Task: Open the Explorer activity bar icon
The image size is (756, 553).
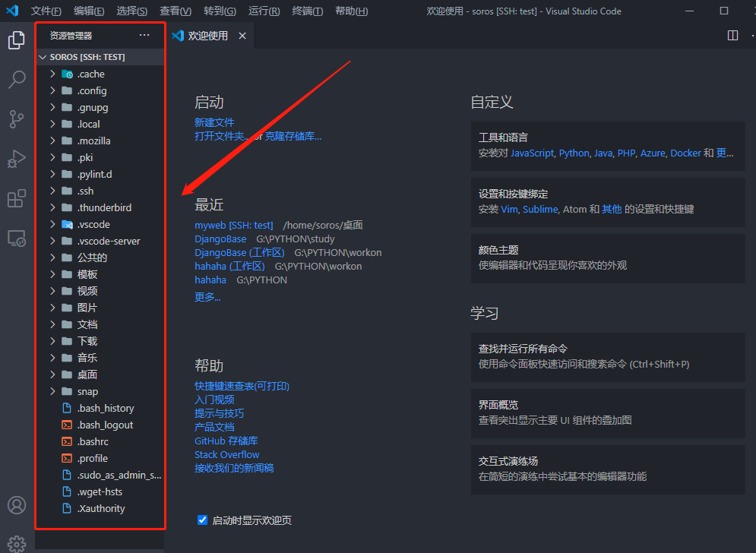Action: point(17,40)
